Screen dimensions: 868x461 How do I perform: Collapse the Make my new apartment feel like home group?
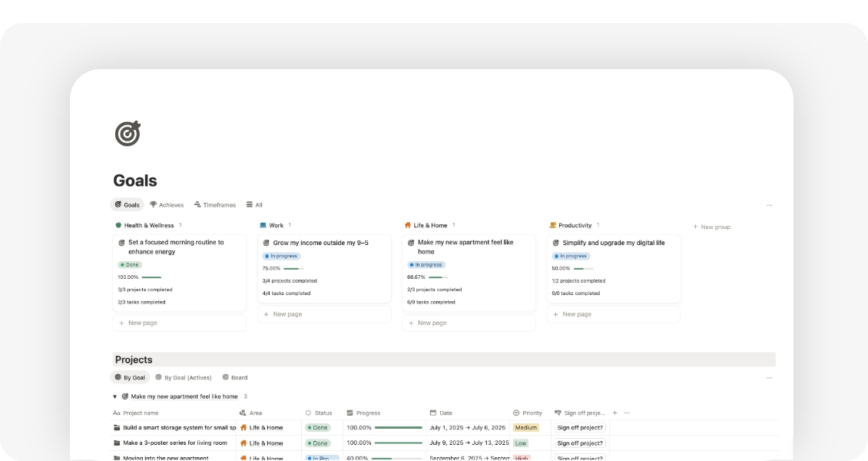[x=114, y=396]
